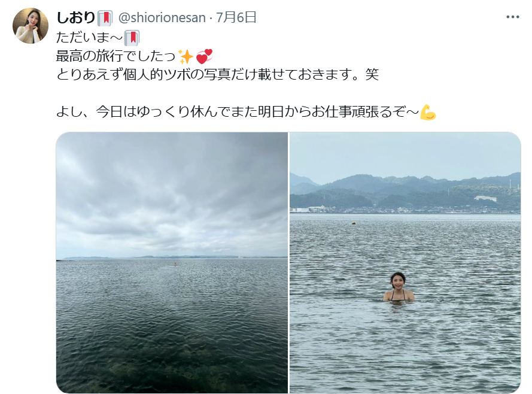Click the book emoji beside the name しおり
The height and width of the screenshot is (394, 532).
click(x=105, y=18)
